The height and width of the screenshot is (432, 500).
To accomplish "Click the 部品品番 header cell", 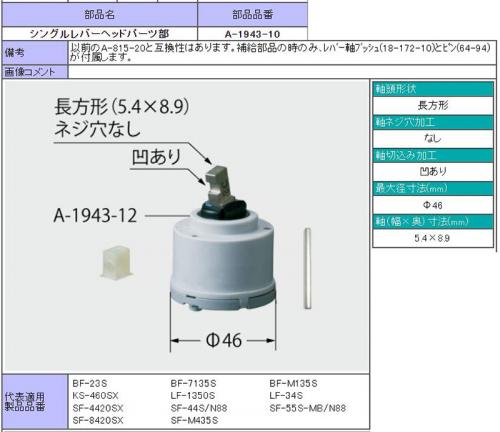I will click(x=252, y=15).
